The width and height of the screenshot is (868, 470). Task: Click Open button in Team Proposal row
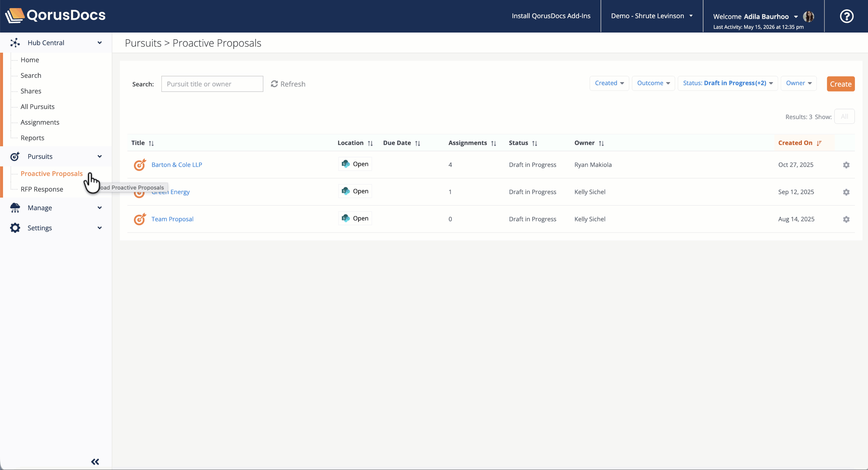[355, 218]
